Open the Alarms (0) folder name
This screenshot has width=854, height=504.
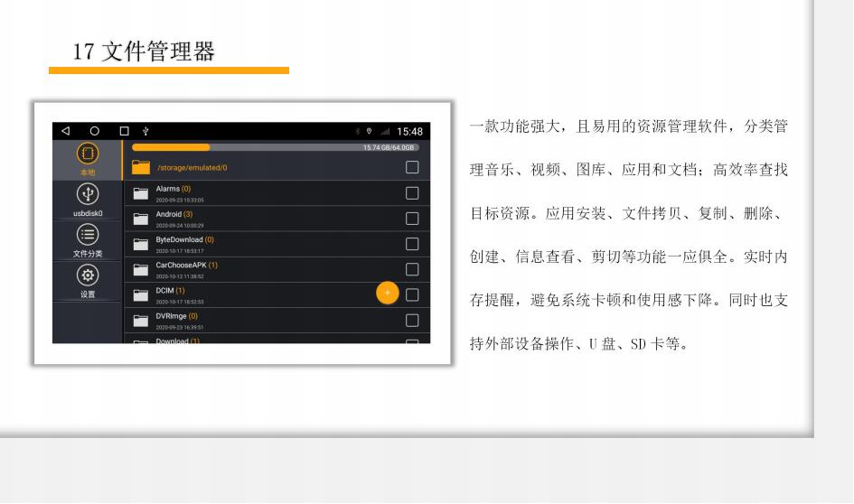(x=174, y=189)
